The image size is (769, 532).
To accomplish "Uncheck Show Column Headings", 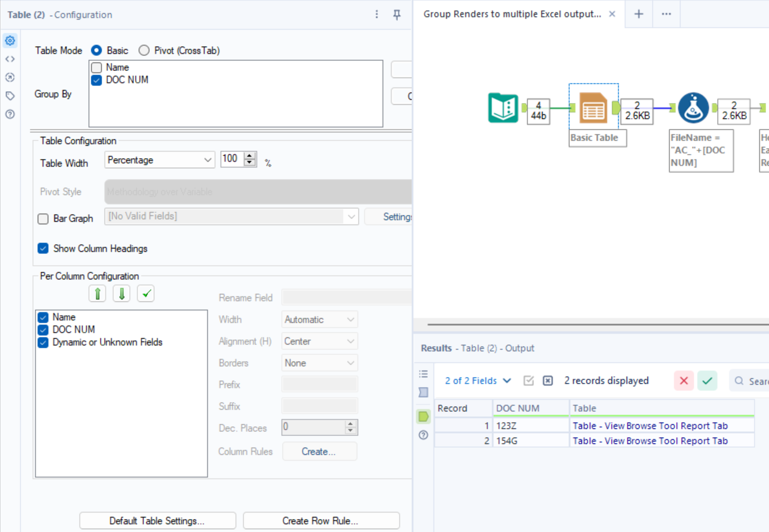I will click(43, 248).
